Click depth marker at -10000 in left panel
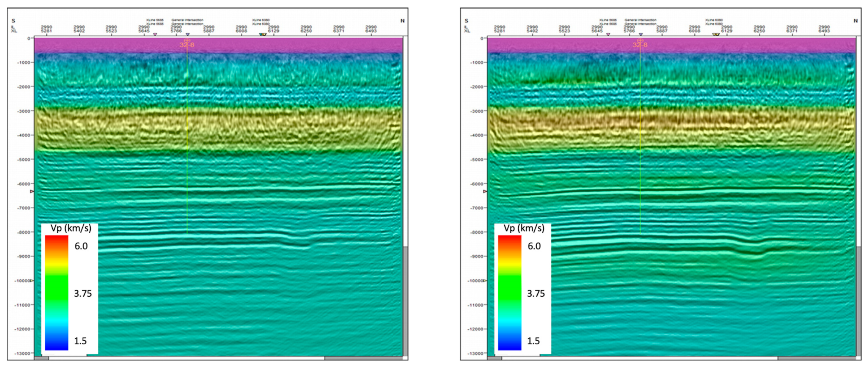This screenshot has height=368, width=868. 32,281
